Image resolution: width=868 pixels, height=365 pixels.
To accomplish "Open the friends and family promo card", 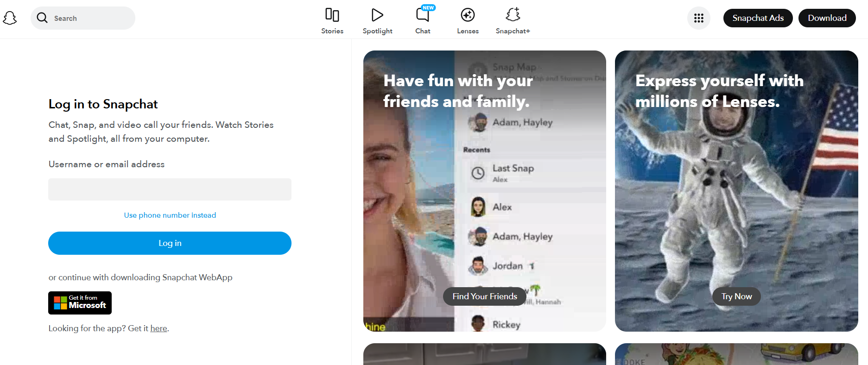I will 485,191.
